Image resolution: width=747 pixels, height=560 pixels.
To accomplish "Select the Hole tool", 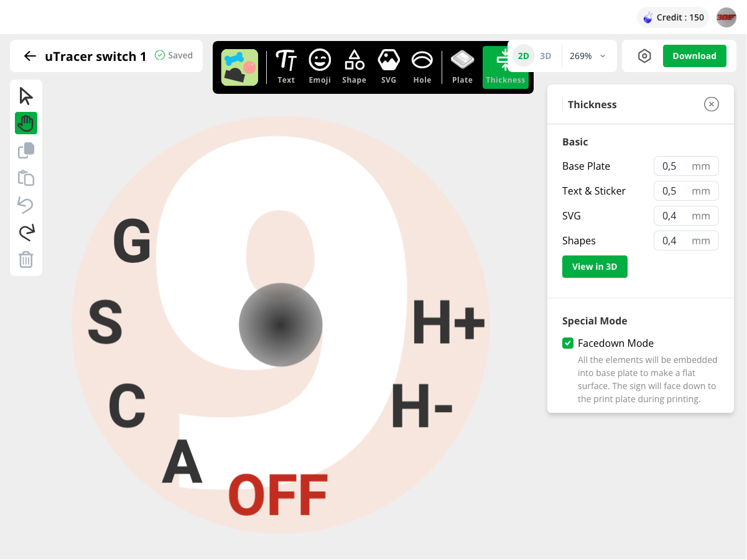I will 422,67.
